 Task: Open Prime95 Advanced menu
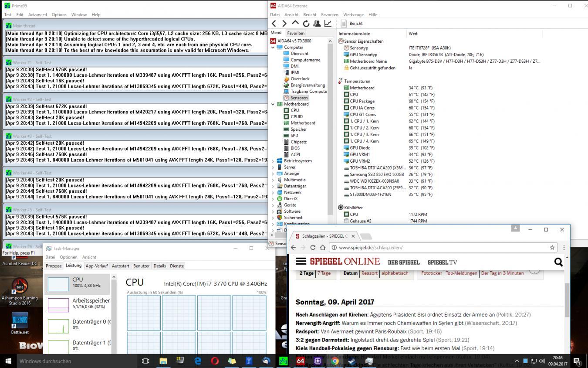(x=37, y=14)
